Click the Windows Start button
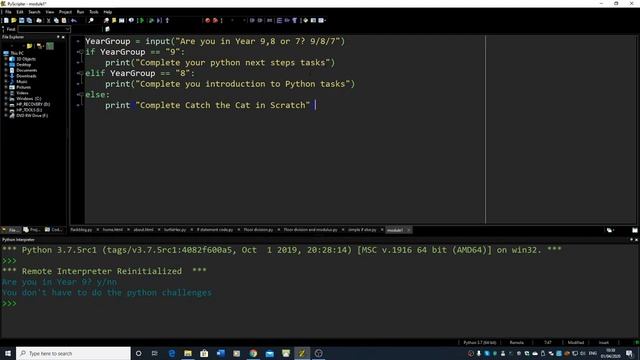Image resolution: width=640 pixels, height=360 pixels. tap(8, 353)
